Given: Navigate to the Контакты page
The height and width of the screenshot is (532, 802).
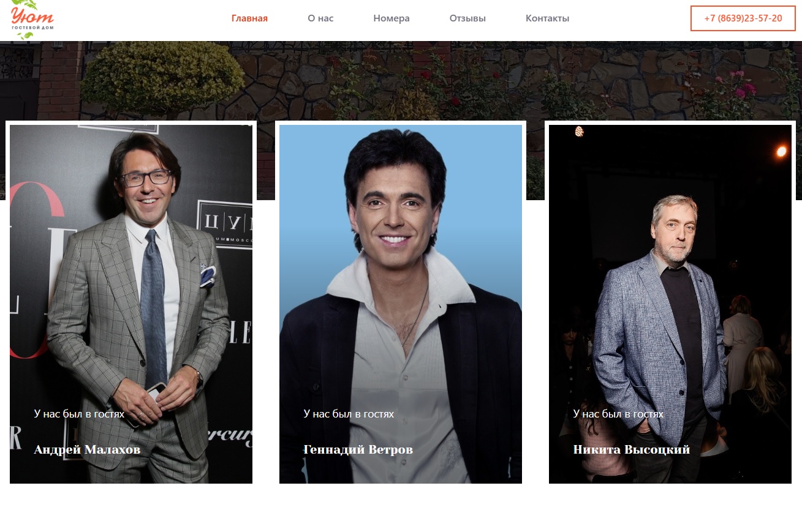Looking at the screenshot, I should coord(547,18).
